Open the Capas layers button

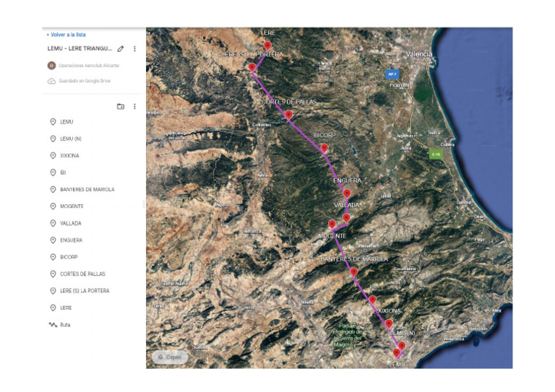click(x=170, y=357)
